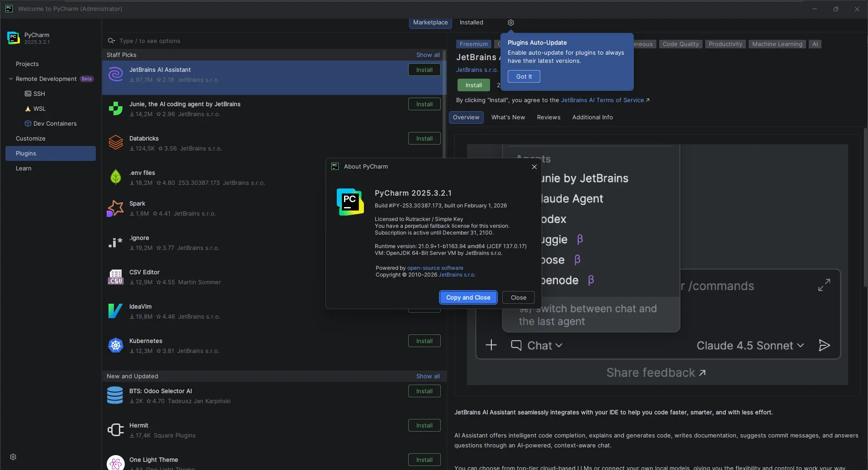Collapse the Remote Development tree section

pyautogui.click(x=11, y=79)
